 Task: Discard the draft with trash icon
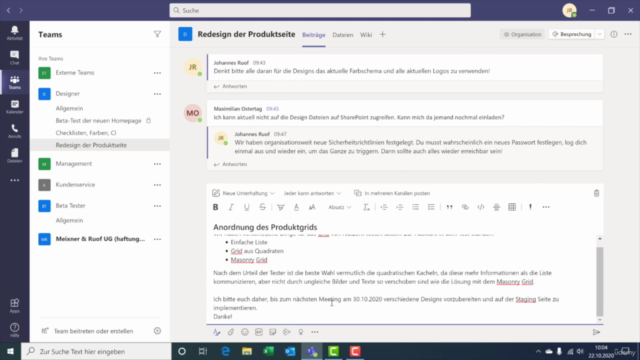pos(596,193)
